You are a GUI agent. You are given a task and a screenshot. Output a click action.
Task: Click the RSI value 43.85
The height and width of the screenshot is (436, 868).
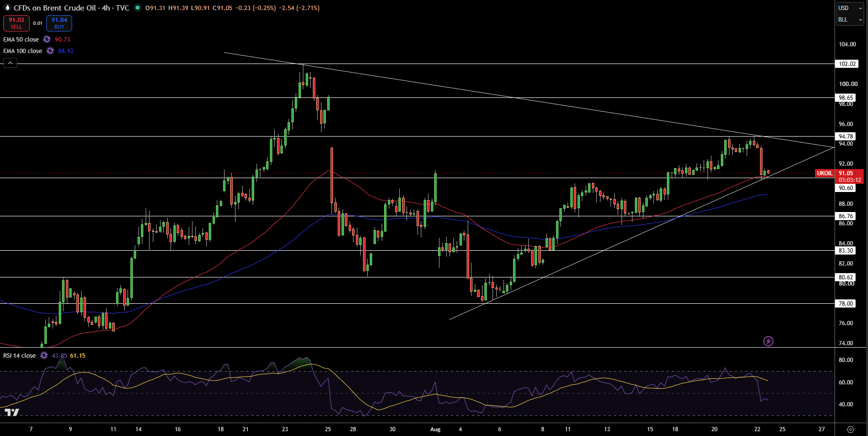(60, 356)
